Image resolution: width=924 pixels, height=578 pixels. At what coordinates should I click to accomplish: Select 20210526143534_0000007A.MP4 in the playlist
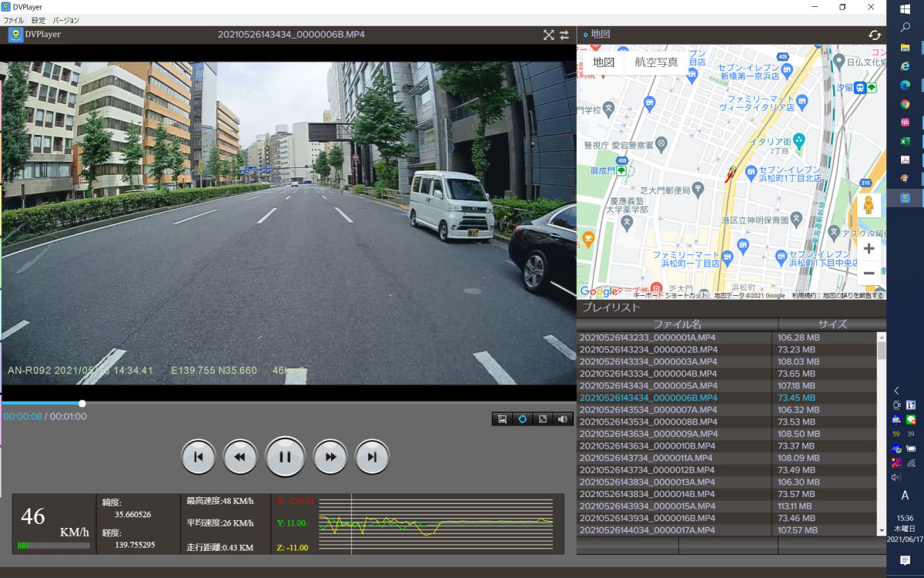point(648,410)
